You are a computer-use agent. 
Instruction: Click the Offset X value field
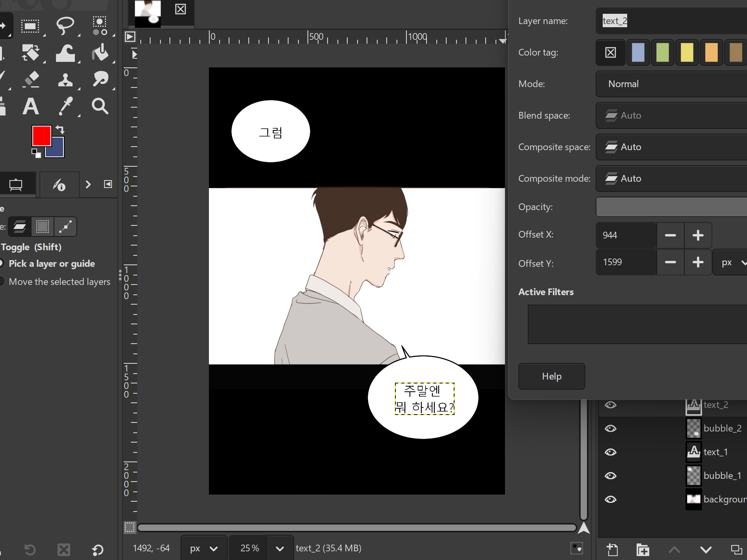(626, 235)
